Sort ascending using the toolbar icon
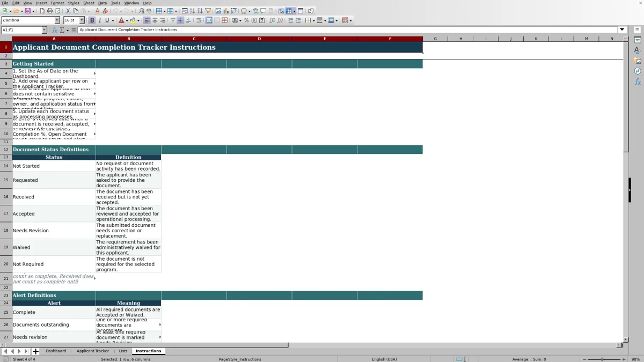644x362 pixels. coord(193,11)
